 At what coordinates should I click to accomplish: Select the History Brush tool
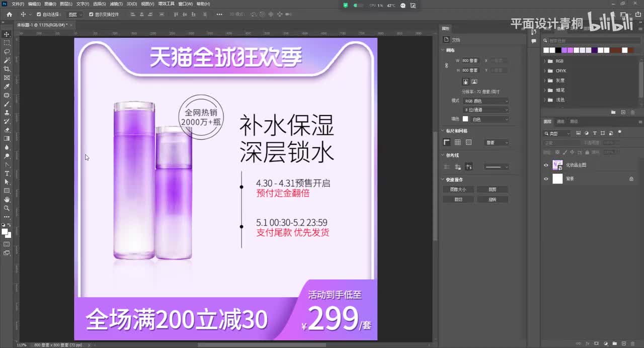point(7,121)
